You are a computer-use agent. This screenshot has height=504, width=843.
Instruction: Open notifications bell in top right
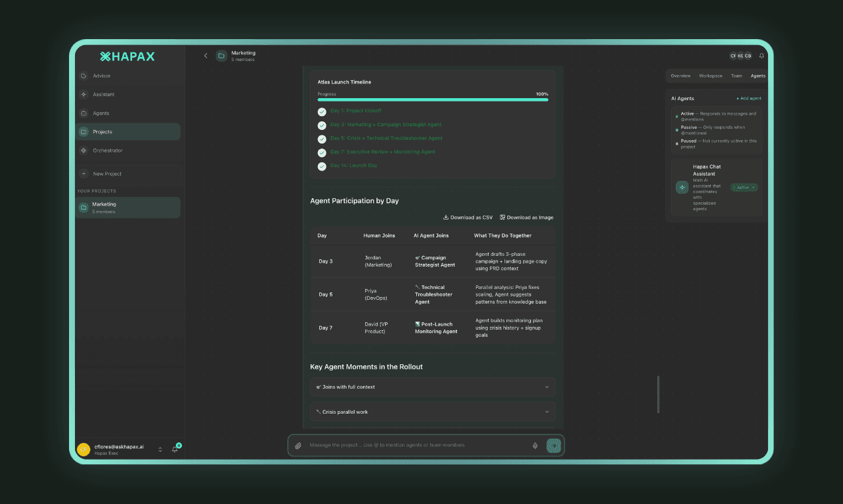pos(761,56)
